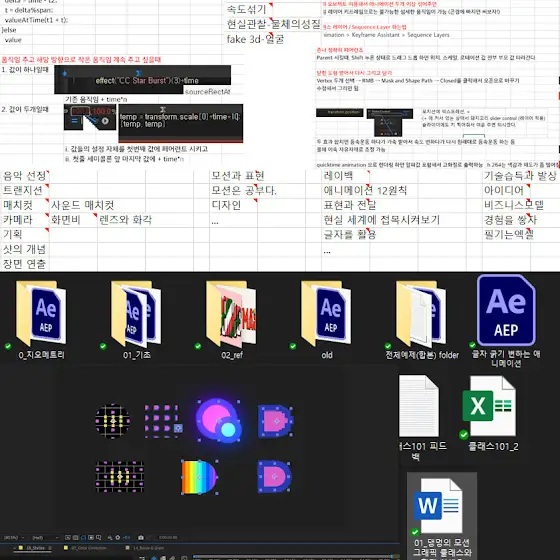Select the round grid with yellow dots

[112, 421]
